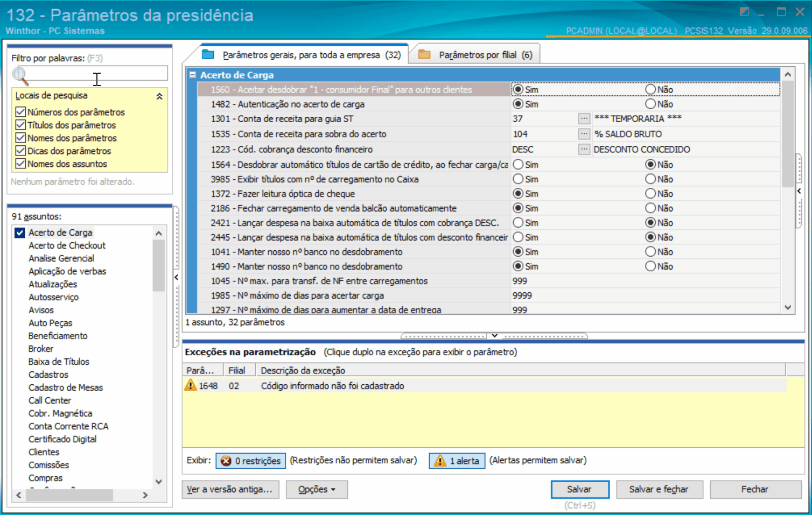This screenshot has height=515, width=812.
Task: Collapse the right side panel arrow
Action: point(799,191)
